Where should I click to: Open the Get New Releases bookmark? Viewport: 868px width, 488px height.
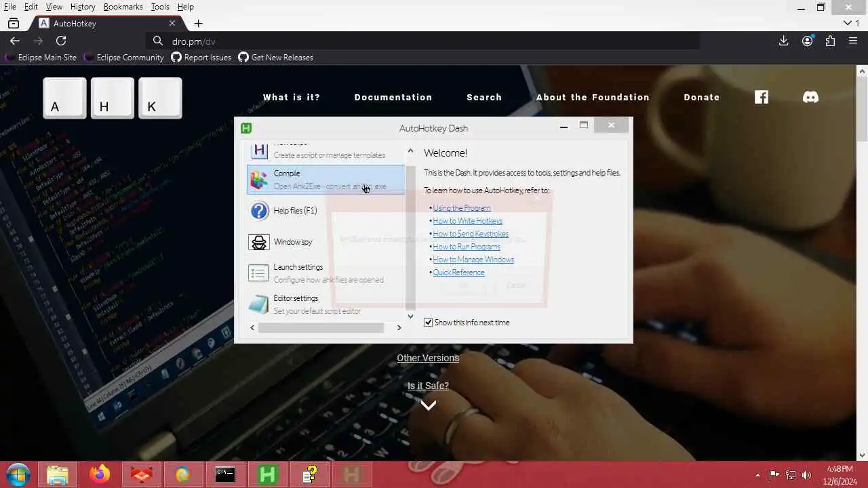[x=276, y=58]
